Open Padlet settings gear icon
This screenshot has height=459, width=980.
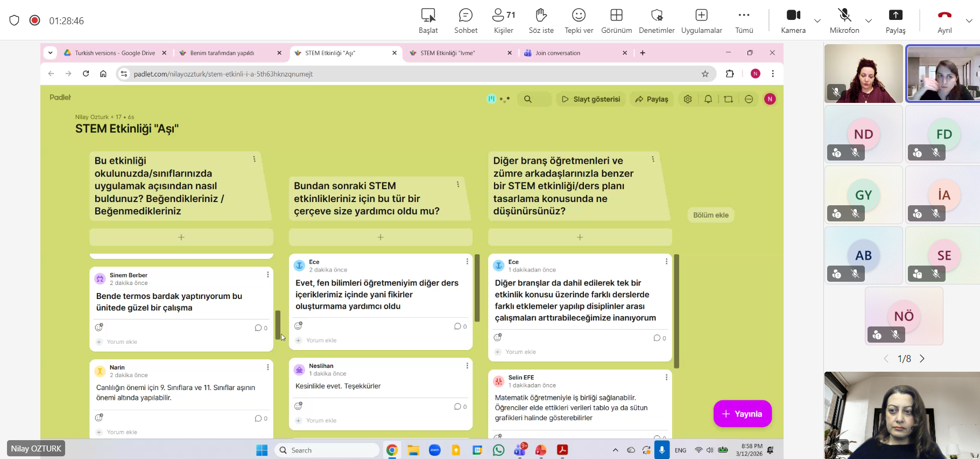tap(688, 99)
